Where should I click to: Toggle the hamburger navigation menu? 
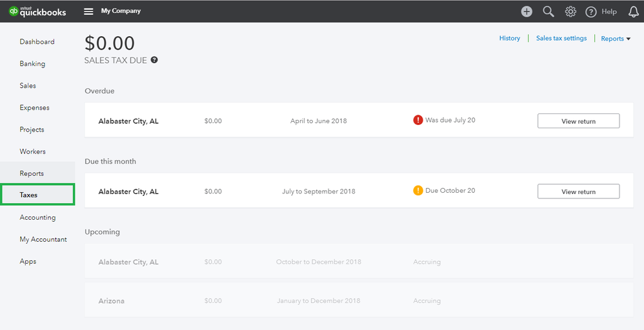coord(88,11)
